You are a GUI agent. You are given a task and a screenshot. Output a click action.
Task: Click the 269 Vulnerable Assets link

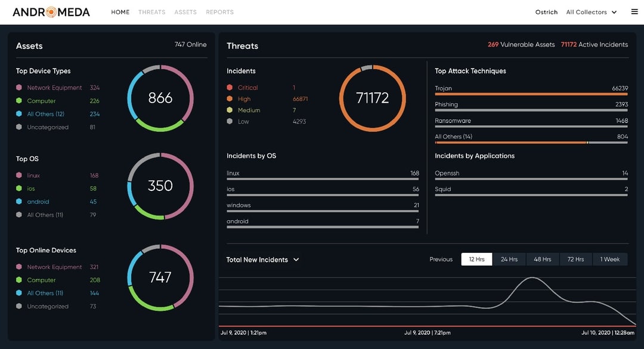point(522,44)
